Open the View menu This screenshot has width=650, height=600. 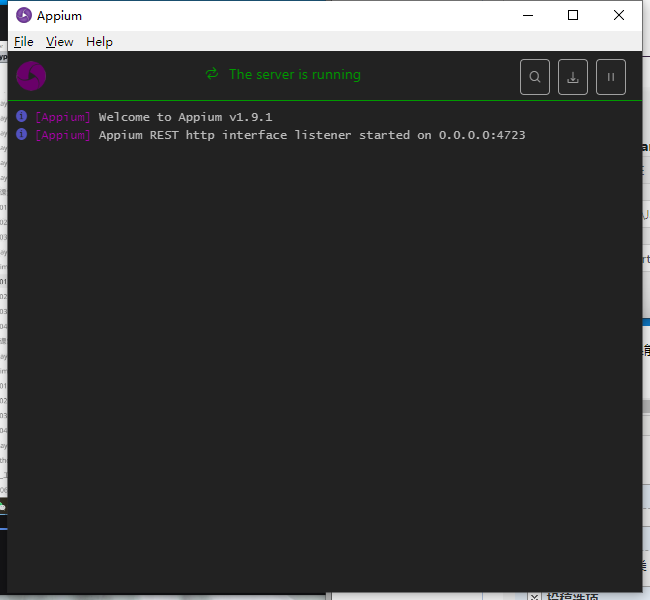click(x=59, y=42)
